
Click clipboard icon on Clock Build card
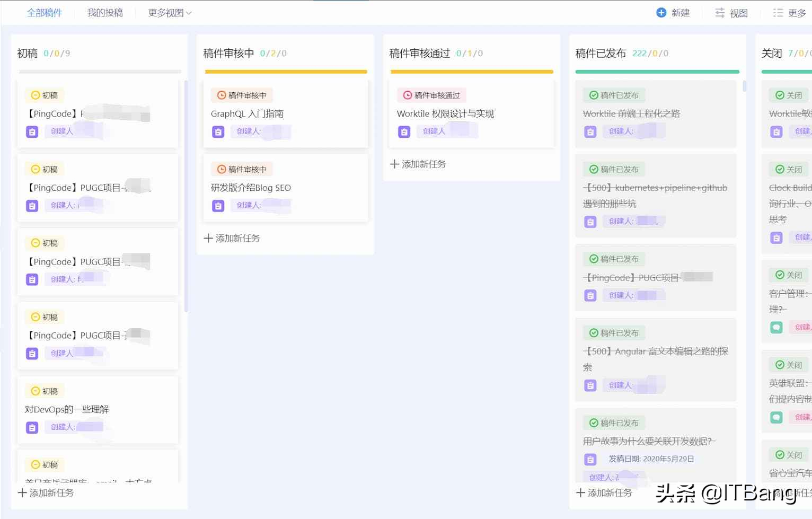coord(776,238)
